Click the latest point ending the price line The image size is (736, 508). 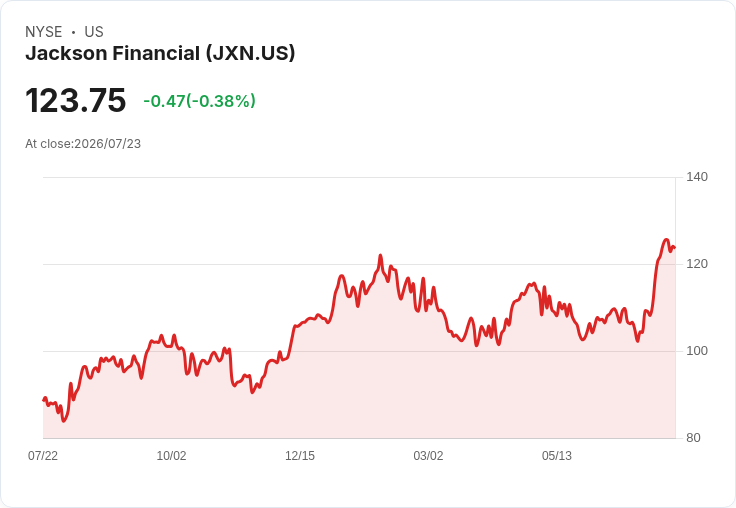pyautogui.click(x=675, y=247)
